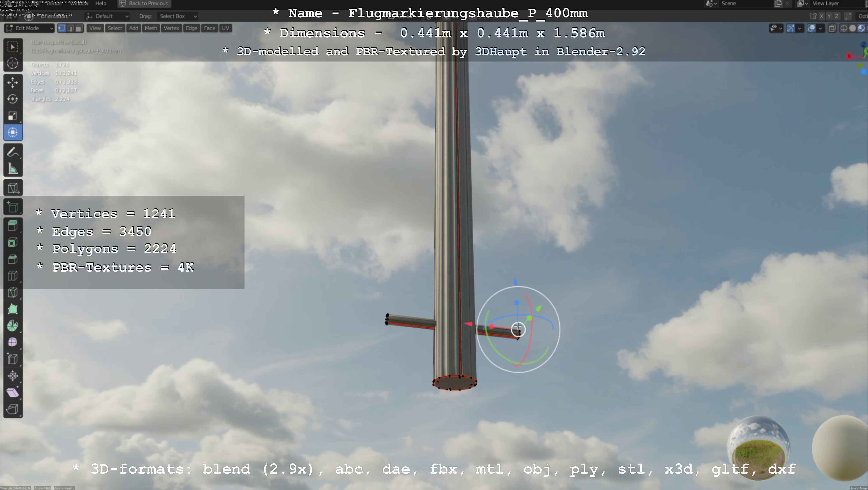Toggle X-ray view
This screenshot has height=490, width=868.
tap(832, 28)
